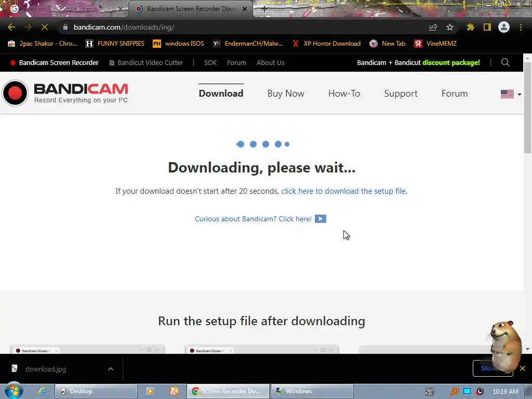
Task: Click the page vertical scrollbar
Action: click(528, 109)
